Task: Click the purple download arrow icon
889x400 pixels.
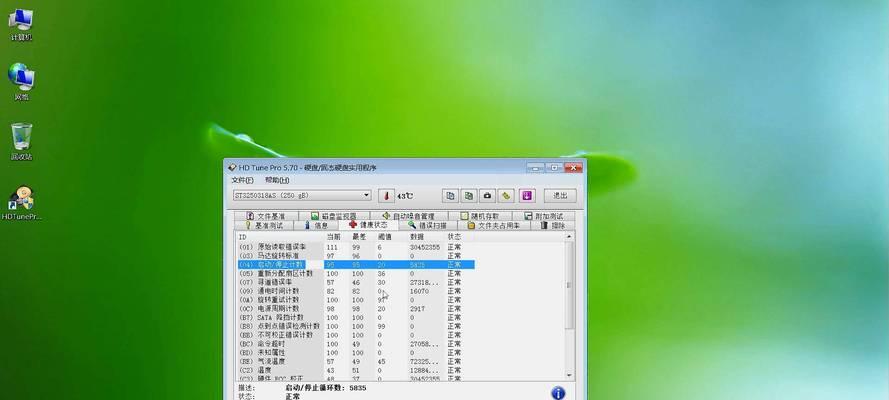Action: click(527, 196)
